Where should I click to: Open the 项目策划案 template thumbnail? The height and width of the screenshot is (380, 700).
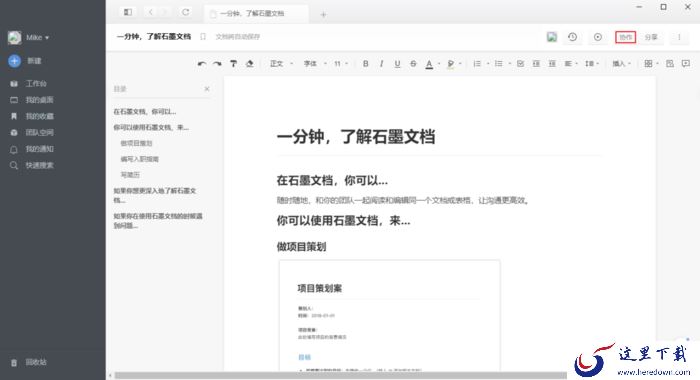389,315
